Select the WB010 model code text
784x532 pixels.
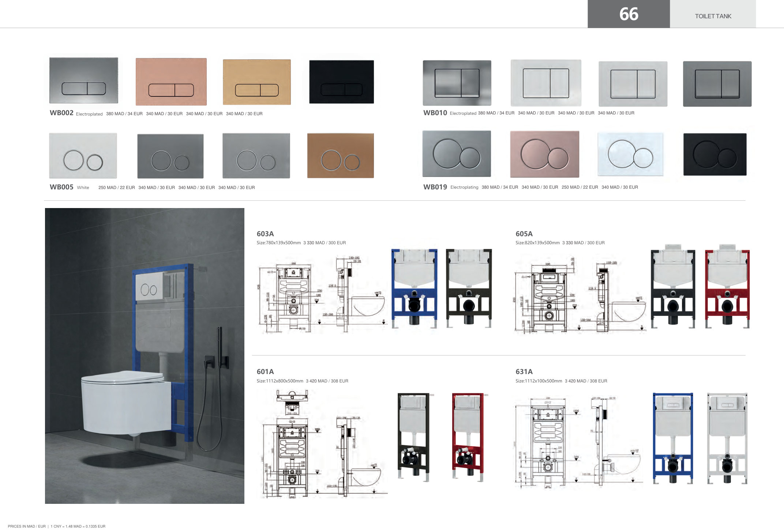(x=435, y=113)
